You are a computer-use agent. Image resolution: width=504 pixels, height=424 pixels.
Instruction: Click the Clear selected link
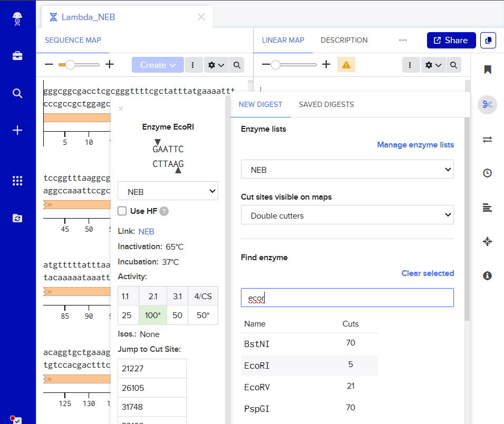point(427,273)
